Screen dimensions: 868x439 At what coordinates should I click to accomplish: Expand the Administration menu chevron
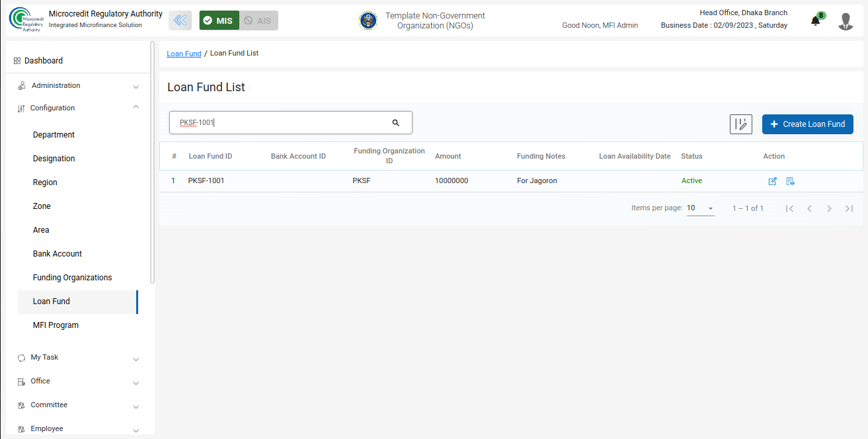pos(136,87)
